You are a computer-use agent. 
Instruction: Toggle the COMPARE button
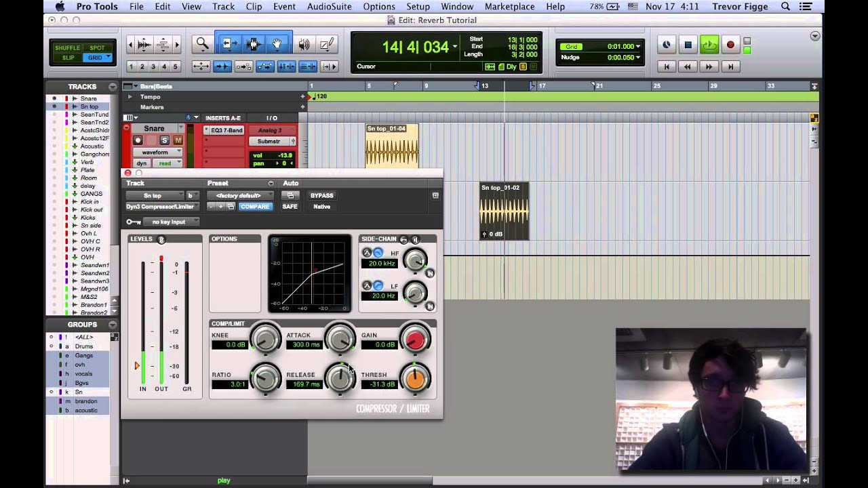(x=255, y=207)
